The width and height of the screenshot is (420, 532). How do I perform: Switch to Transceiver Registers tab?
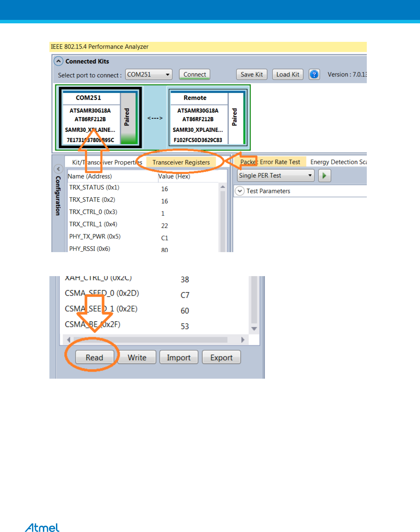point(181,162)
